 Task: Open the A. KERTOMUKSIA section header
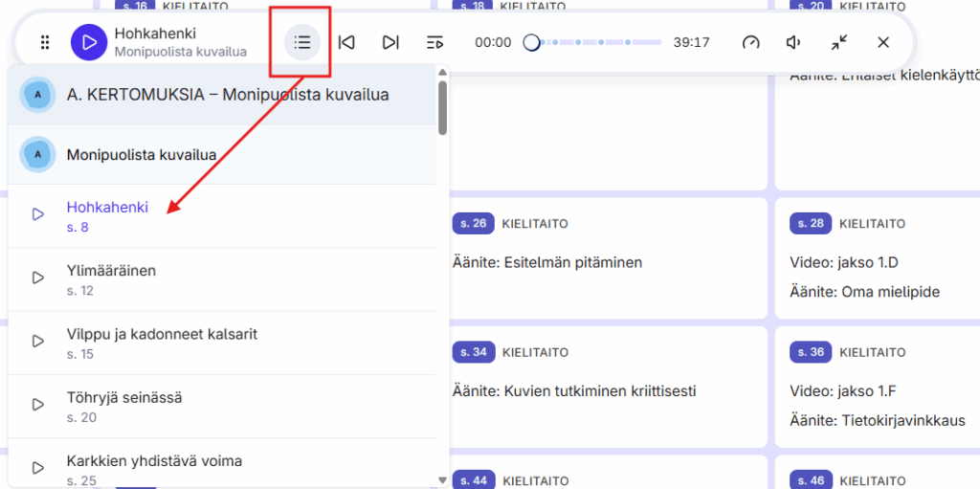pos(228,95)
